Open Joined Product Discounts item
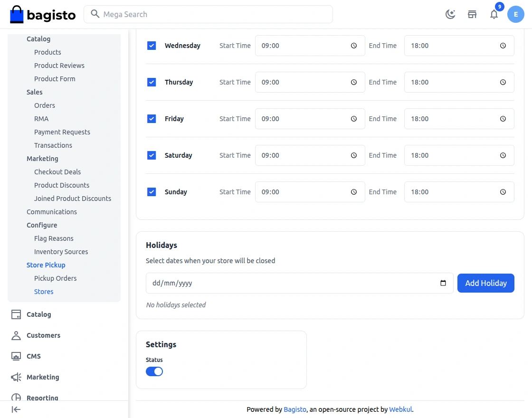The height and width of the screenshot is (418, 532). pyautogui.click(x=73, y=199)
